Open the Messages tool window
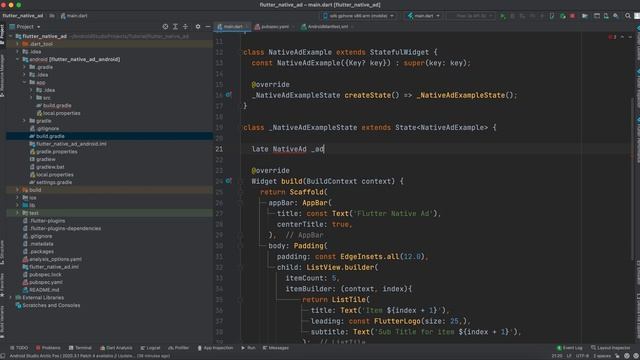 276,348
